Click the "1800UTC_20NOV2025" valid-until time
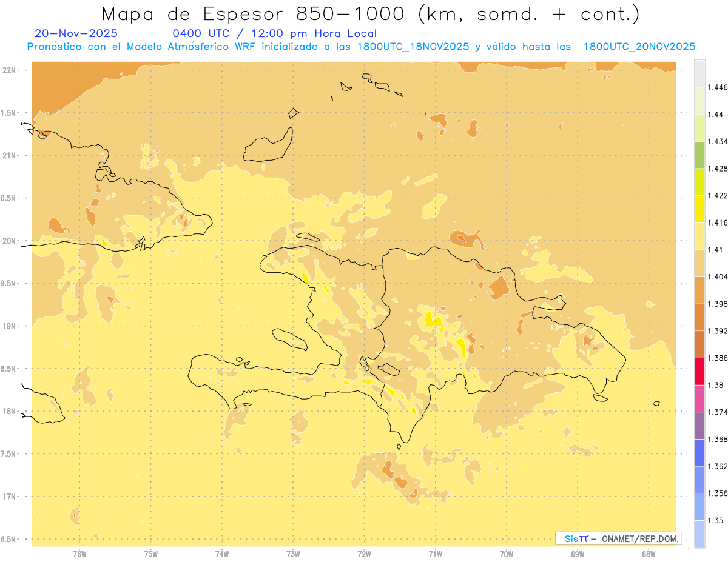Viewport: 728px width, 562px height. point(639,47)
